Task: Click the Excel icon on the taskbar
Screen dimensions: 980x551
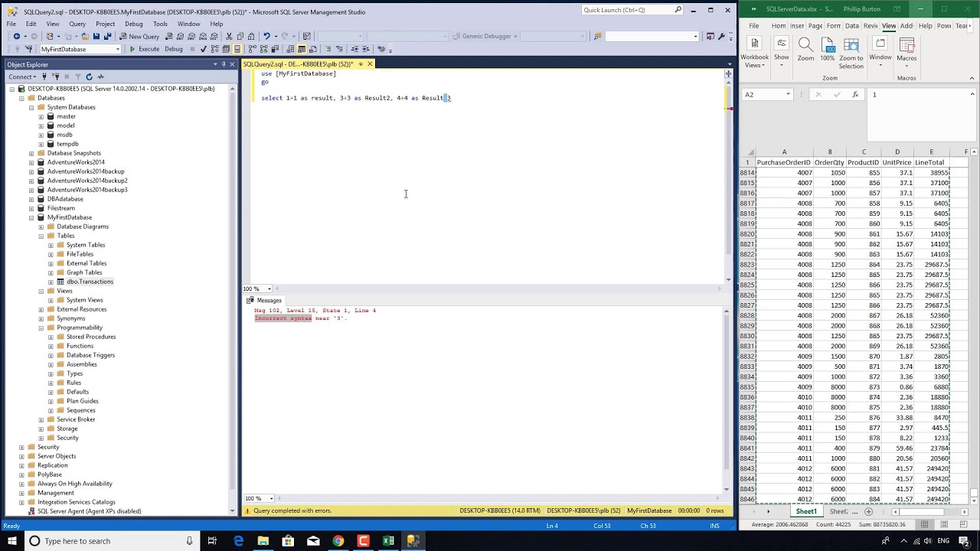Action: point(388,541)
